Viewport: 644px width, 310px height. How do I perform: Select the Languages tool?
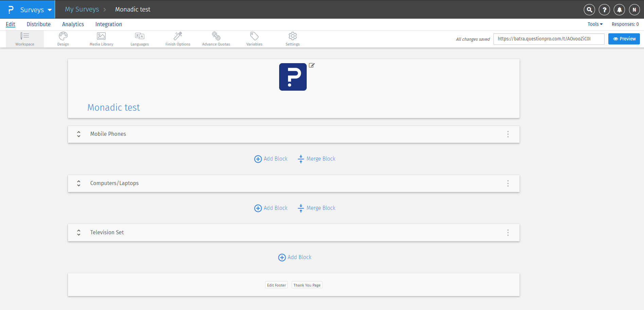[x=139, y=38]
